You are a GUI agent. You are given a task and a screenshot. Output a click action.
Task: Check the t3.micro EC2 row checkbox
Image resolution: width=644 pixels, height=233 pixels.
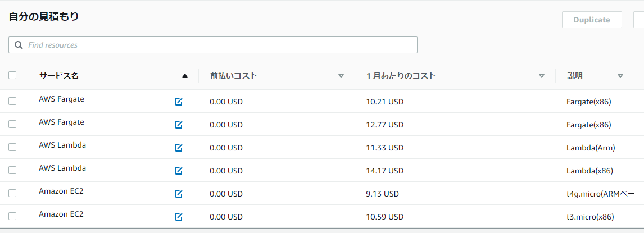[12, 216]
